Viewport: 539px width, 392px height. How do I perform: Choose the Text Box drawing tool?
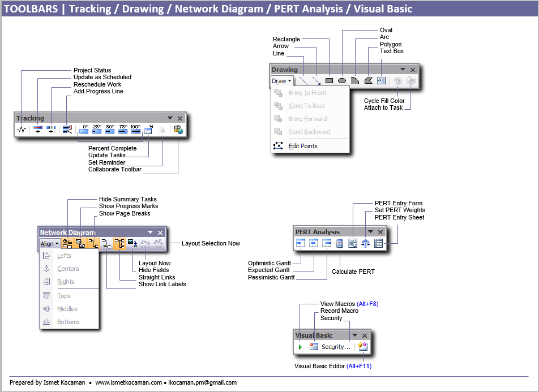381,81
